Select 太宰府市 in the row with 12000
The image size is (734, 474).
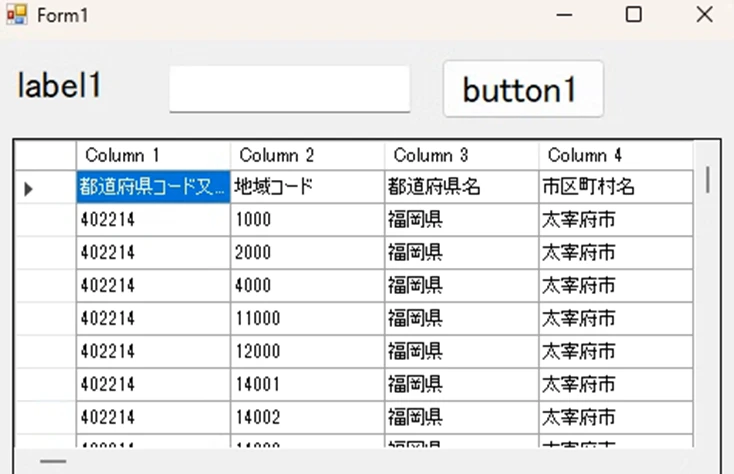(x=616, y=351)
